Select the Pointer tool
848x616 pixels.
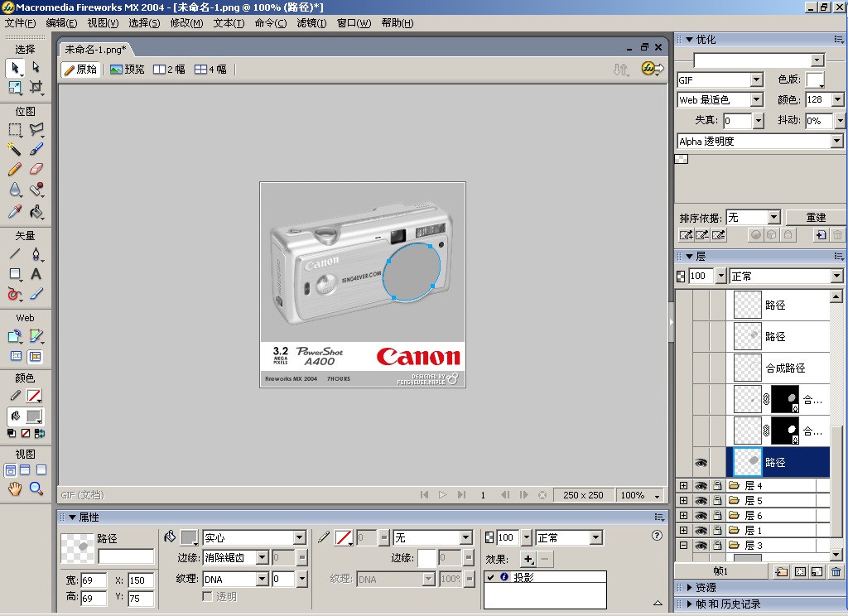tap(15, 68)
